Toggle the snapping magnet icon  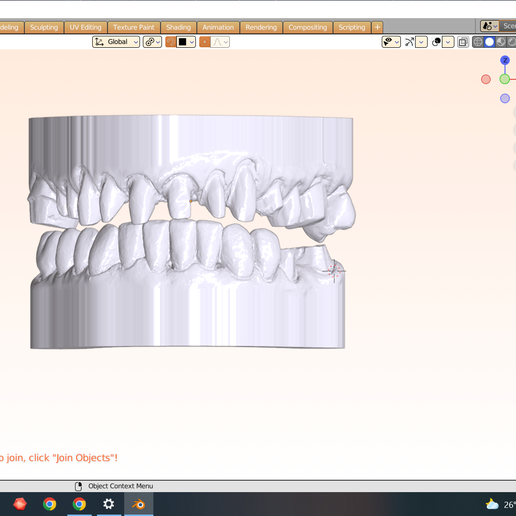click(171, 42)
